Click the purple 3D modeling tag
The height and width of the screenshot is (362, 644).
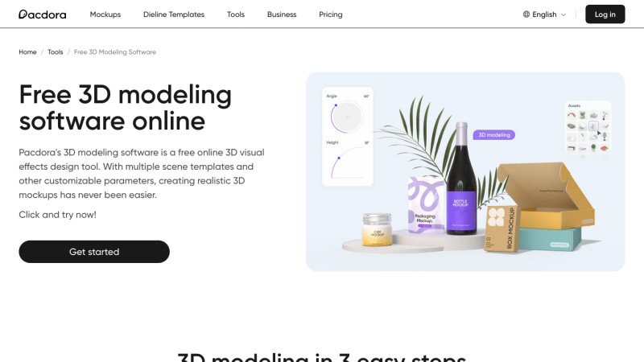pos(494,134)
